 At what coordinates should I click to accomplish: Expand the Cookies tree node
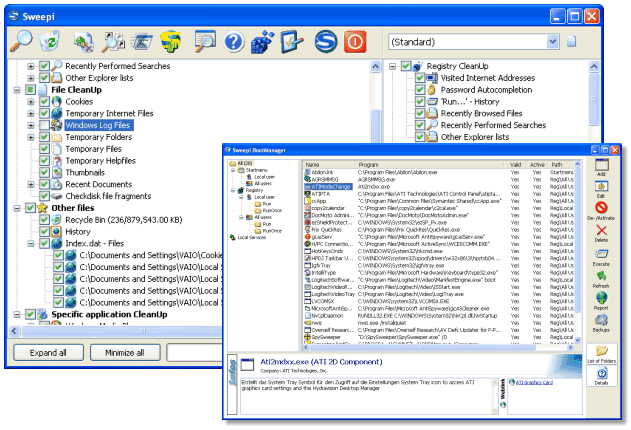pyautogui.click(x=31, y=102)
